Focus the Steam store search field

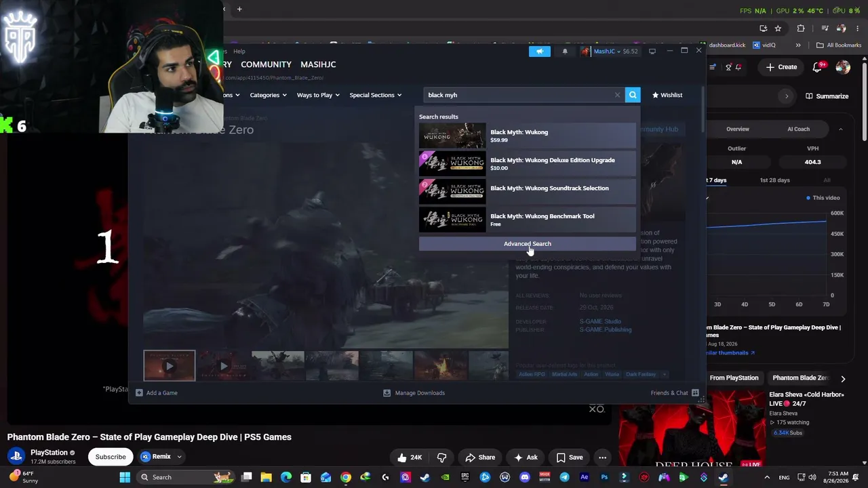tap(519, 95)
